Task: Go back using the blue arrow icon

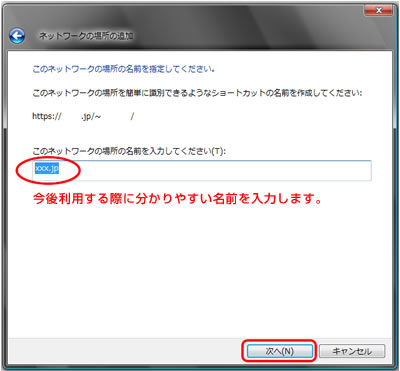Action: coord(17,36)
